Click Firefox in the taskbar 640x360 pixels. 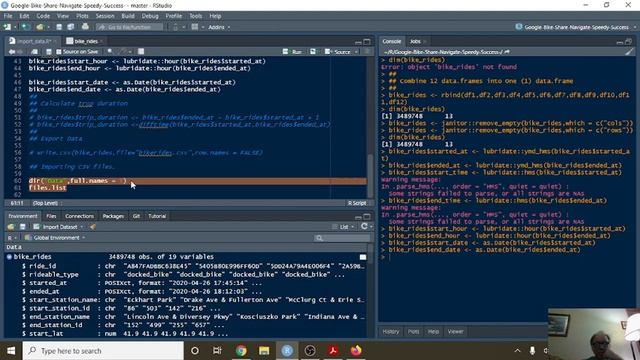356,351
